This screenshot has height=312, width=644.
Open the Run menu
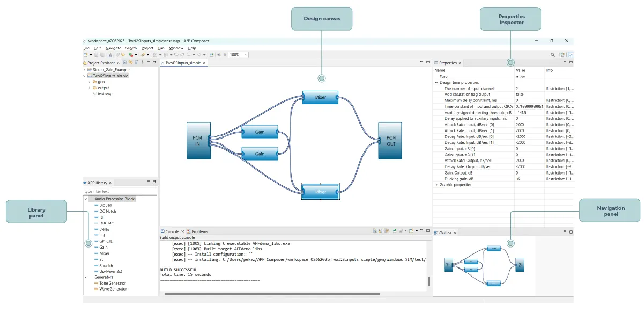coord(161,48)
